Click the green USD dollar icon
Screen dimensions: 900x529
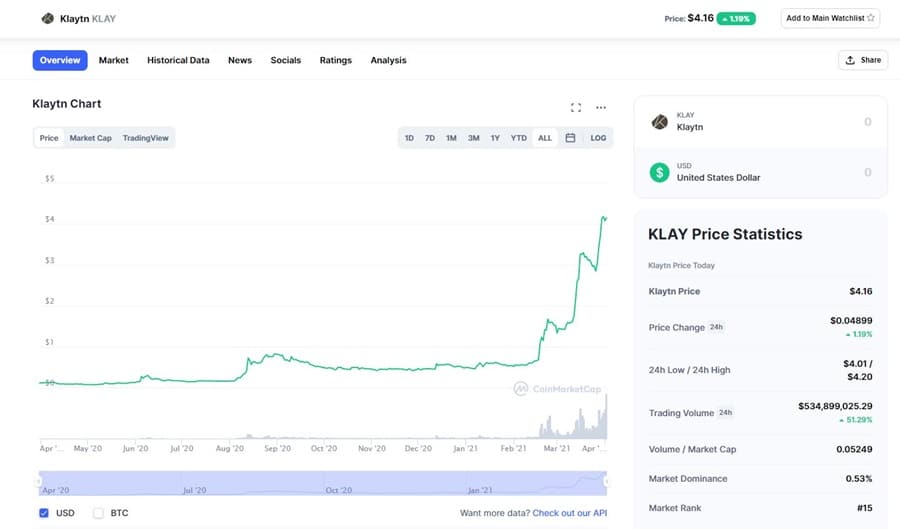coord(659,172)
